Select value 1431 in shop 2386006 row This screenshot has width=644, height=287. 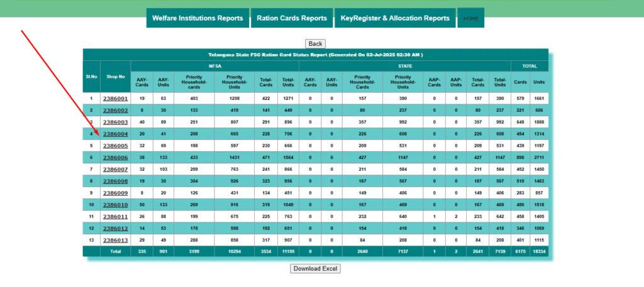(234, 158)
